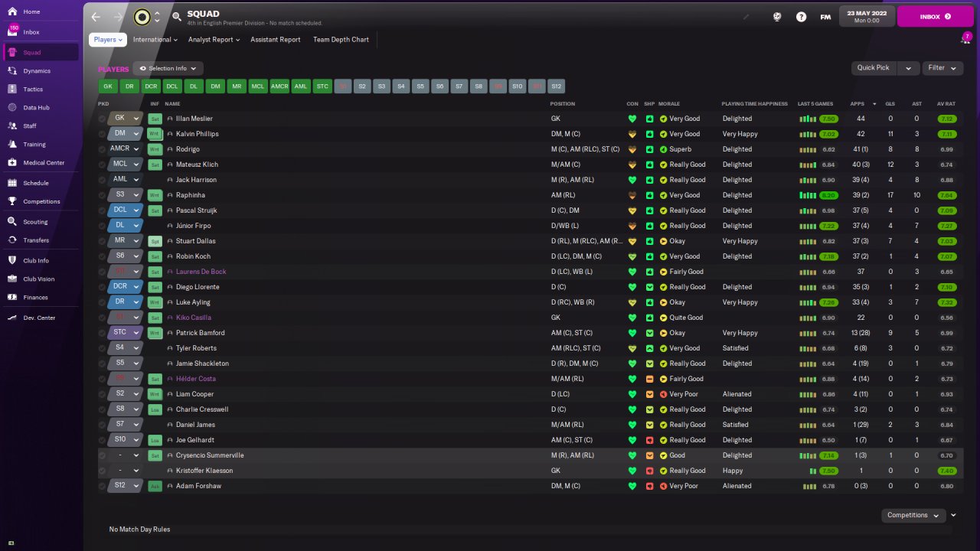Click the back navigation arrow
Image resolution: width=980 pixels, height=551 pixels.
[x=96, y=17]
